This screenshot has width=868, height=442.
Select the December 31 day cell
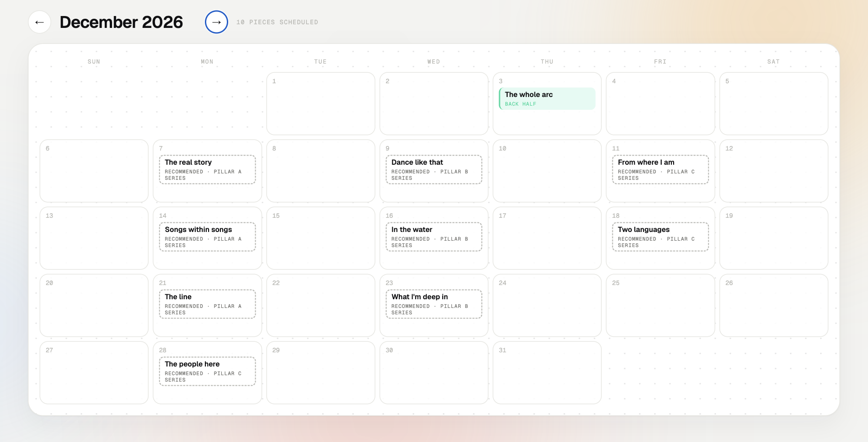(547, 372)
